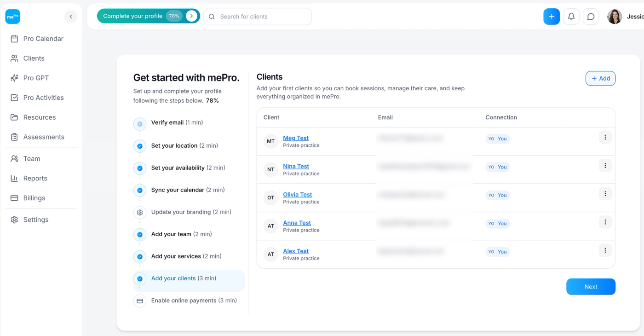Open the Anna Test client link

(x=297, y=223)
